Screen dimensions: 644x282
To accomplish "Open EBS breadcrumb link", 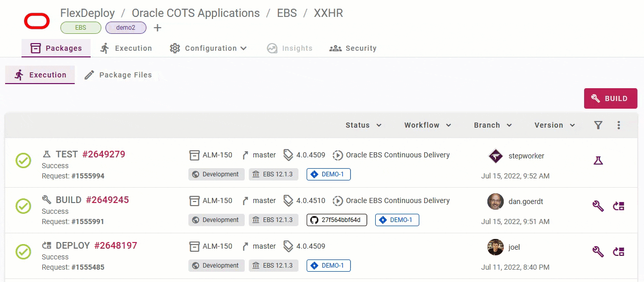I will [x=287, y=13].
